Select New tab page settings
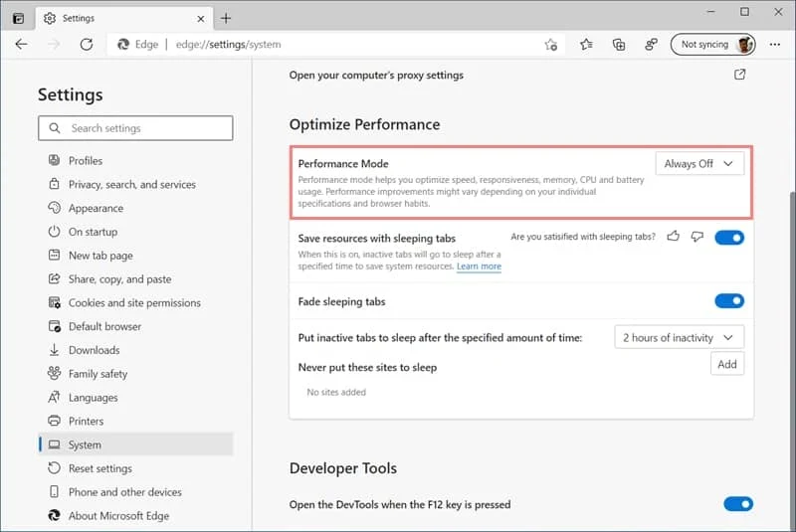Image resolution: width=796 pixels, height=532 pixels. (135, 256)
